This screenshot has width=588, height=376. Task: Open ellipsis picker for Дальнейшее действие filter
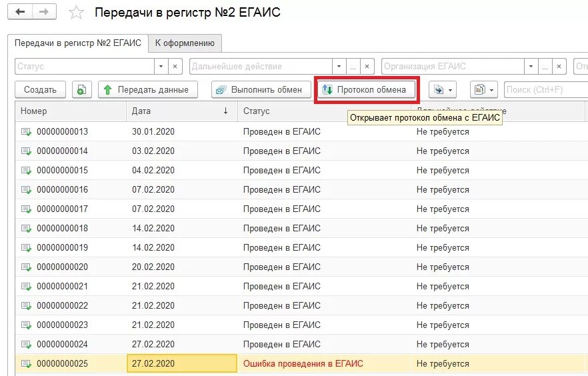(x=353, y=67)
